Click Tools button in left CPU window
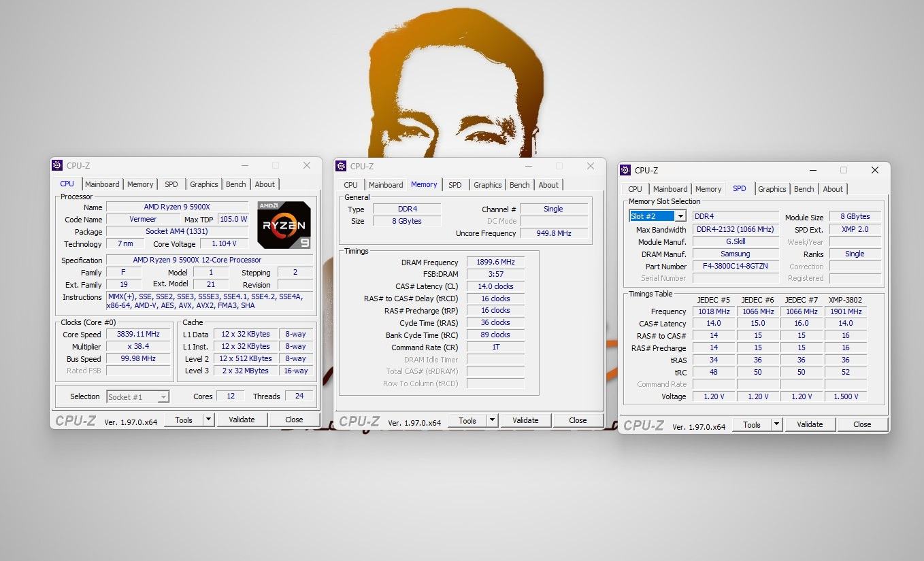Image resolution: width=924 pixels, height=561 pixels. click(x=184, y=420)
